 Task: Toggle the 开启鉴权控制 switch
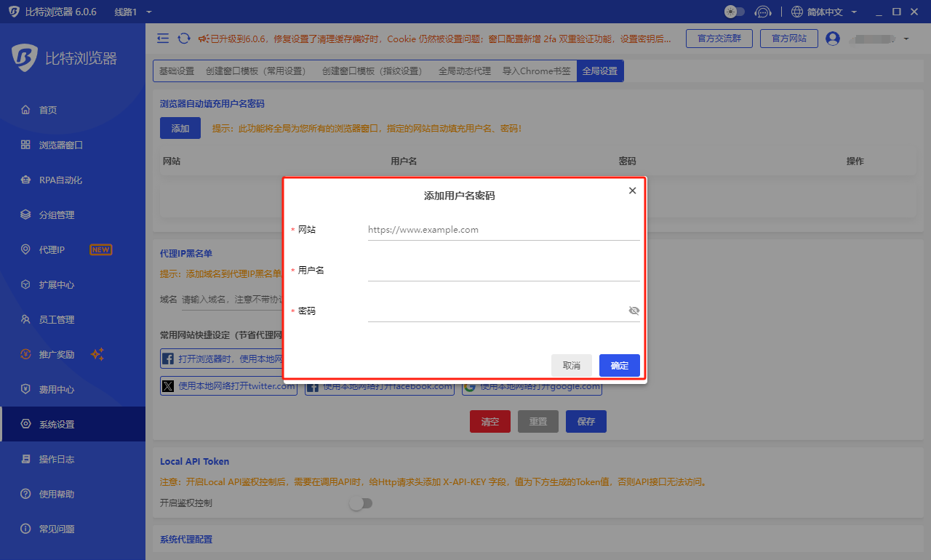coord(361,503)
